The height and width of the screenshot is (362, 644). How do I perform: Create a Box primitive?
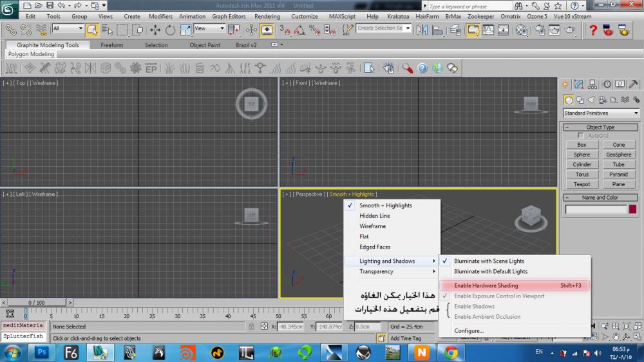[582, 145]
